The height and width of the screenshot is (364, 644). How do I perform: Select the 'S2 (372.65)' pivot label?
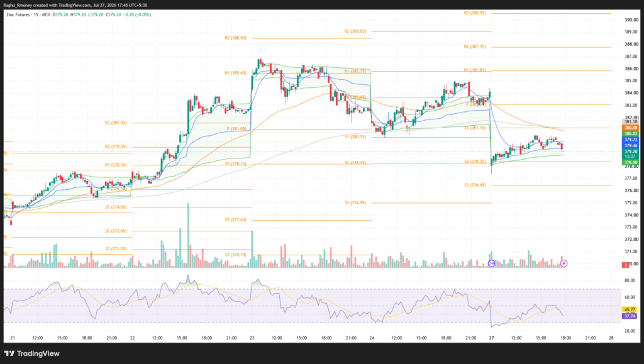tap(116, 231)
